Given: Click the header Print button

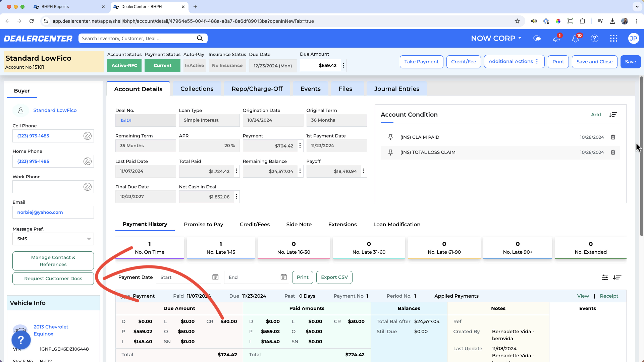Looking at the screenshot, I should [558, 62].
